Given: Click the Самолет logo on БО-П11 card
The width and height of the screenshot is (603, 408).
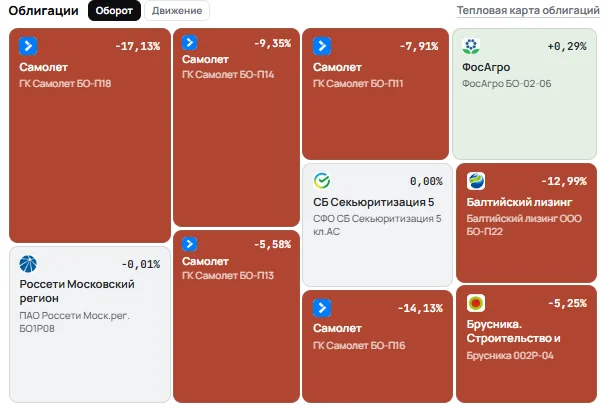Looking at the screenshot, I should click(322, 46).
